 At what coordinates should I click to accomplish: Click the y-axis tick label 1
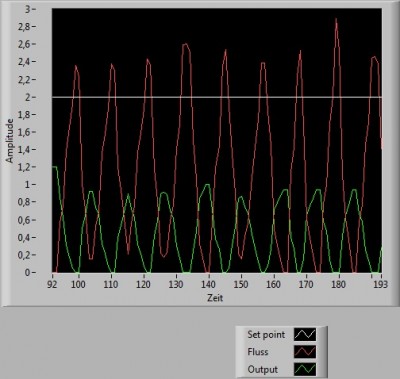27,185
